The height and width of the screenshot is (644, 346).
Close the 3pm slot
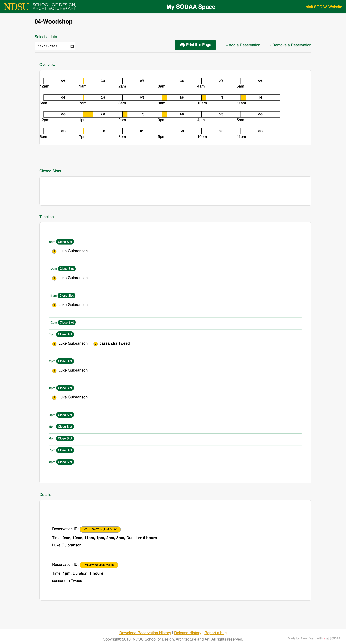(65, 388)
